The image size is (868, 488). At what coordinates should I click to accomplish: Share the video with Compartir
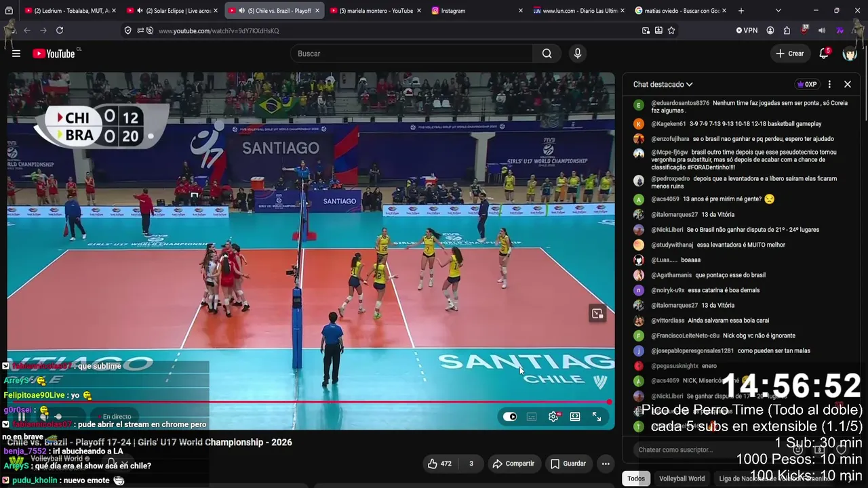(513, 464)
